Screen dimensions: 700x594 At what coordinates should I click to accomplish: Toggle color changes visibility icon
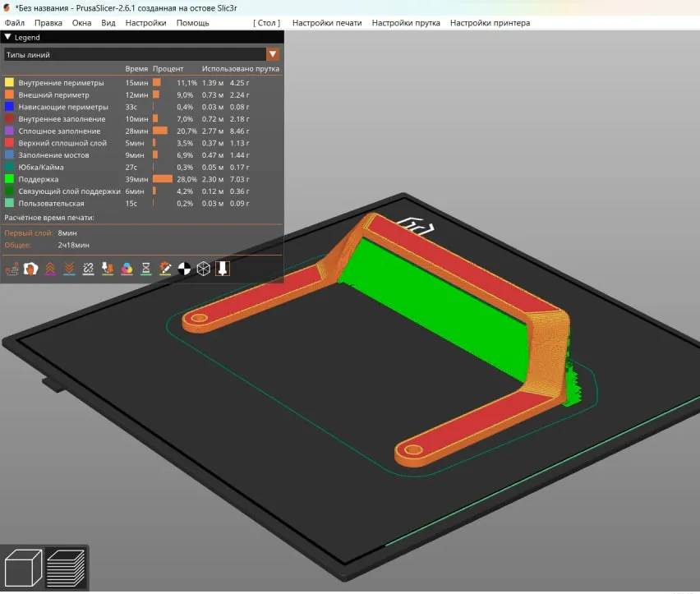point(127,269)
